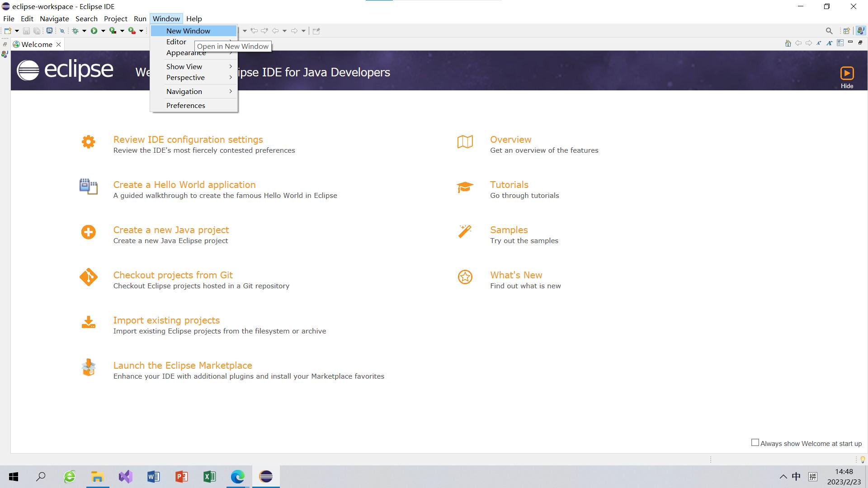Open the Search menu

pyautogui.click(x=86, y=19)
